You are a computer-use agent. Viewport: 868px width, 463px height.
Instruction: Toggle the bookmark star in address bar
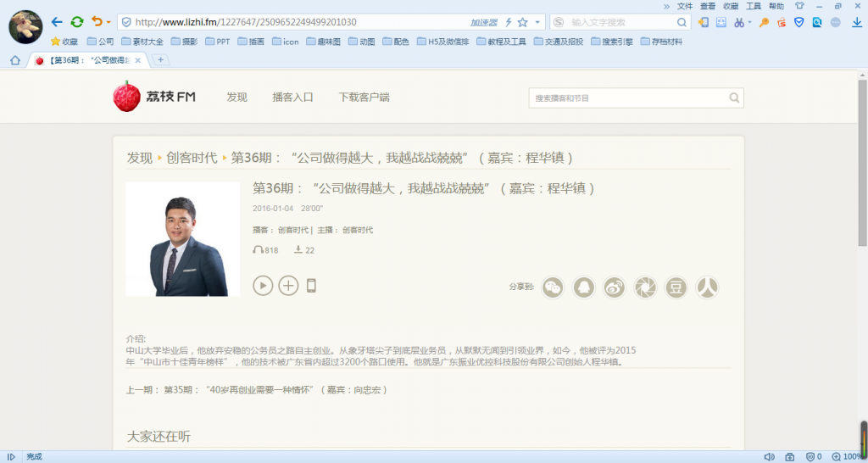pos(522,22)
